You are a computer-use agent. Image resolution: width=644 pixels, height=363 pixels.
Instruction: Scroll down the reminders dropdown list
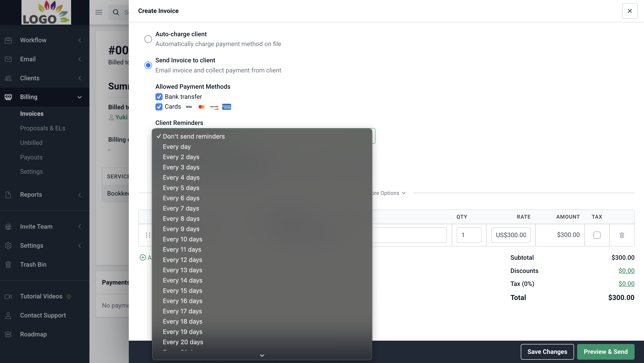pyautogui.click(x=262, y=355)
